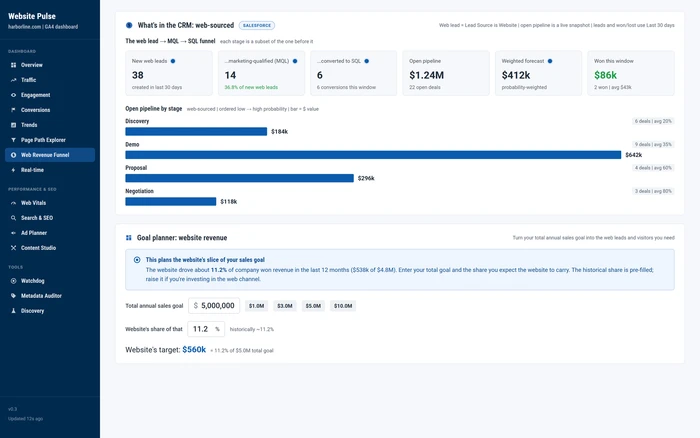700x438 pixels.
Task: Choose the $5.0M goal preset
Action: 313,306
